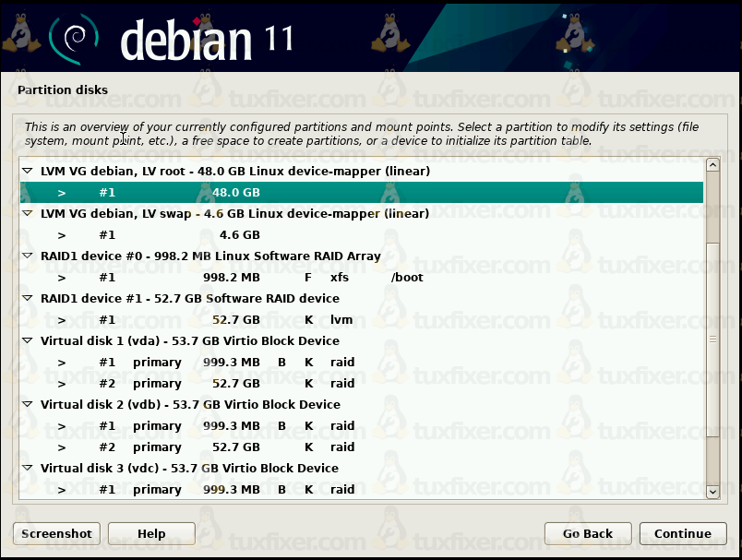Click the scrollbar down arrow
This screenshot has width=742, height=560.
pos(712,492)
